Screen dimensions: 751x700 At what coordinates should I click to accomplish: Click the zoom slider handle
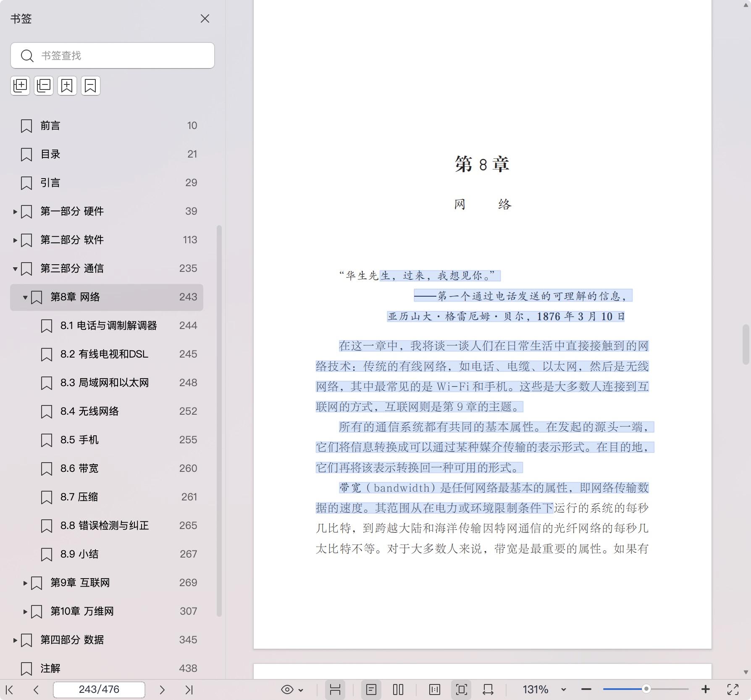tap(646, 689)
